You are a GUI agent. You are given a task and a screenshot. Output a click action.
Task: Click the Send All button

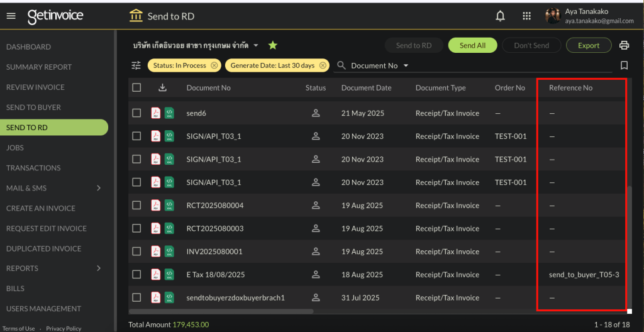472,45
